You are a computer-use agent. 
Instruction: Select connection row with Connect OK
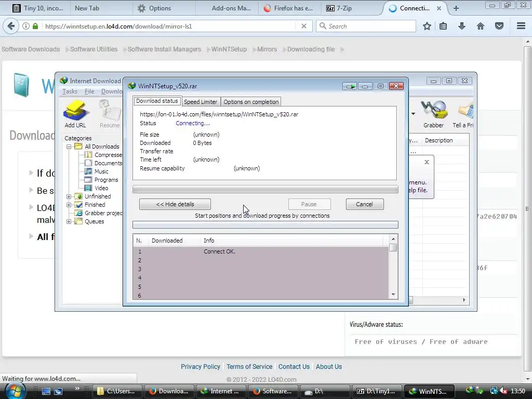coord(261,251)
